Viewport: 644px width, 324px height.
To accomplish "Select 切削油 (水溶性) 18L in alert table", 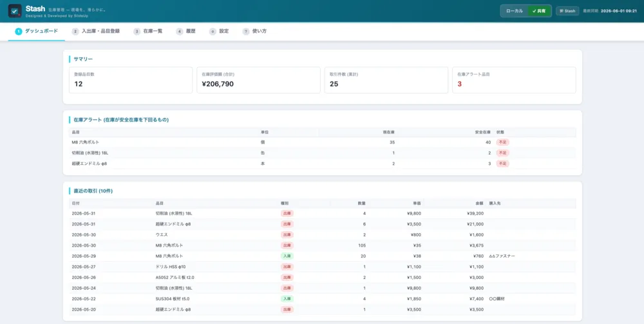I will coord(90,153).
